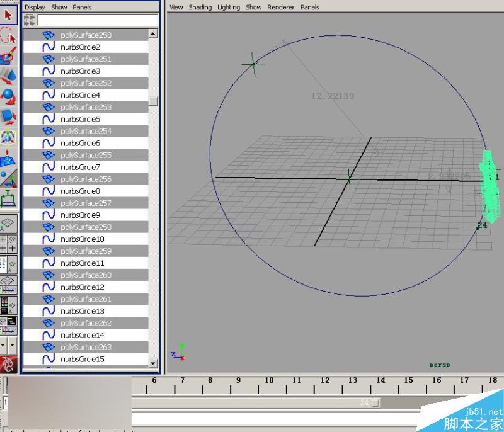Select nurbsCircle3 in the outliner

86,71
